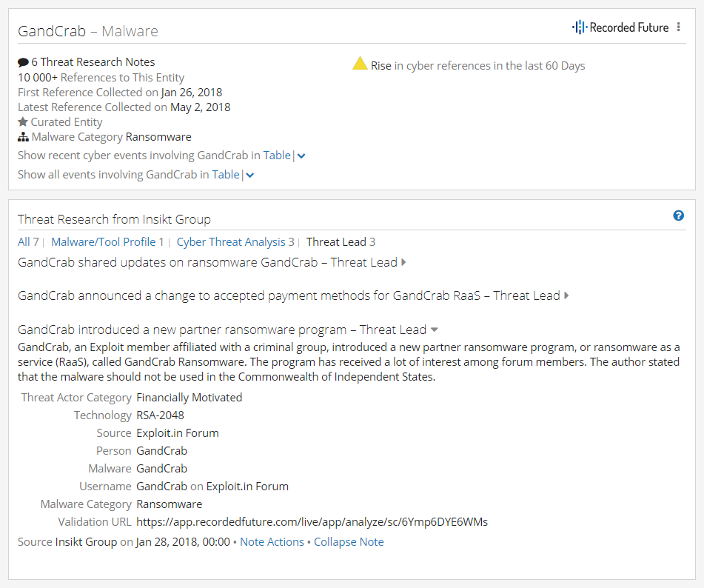The width and height of the screenshot is (704, 588).
Task: Open the blue help question mark icon
Action: point(678,216)
